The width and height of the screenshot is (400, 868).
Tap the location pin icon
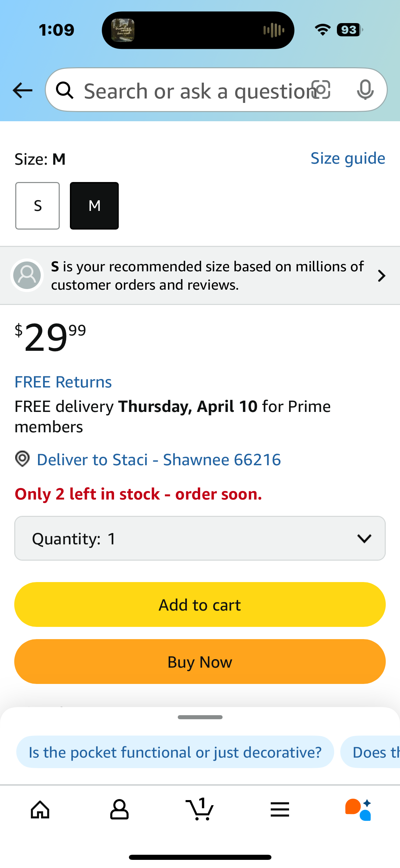click(x=22, y=459)
